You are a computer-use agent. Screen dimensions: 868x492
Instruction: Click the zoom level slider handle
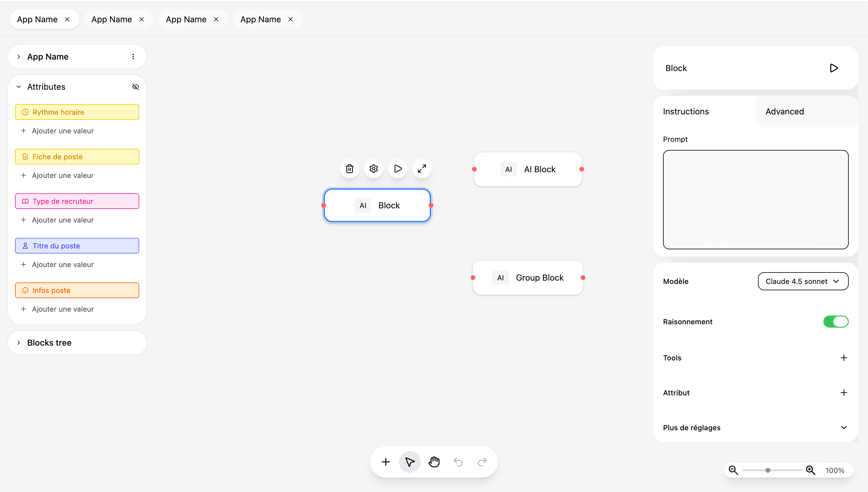(768, 470)
